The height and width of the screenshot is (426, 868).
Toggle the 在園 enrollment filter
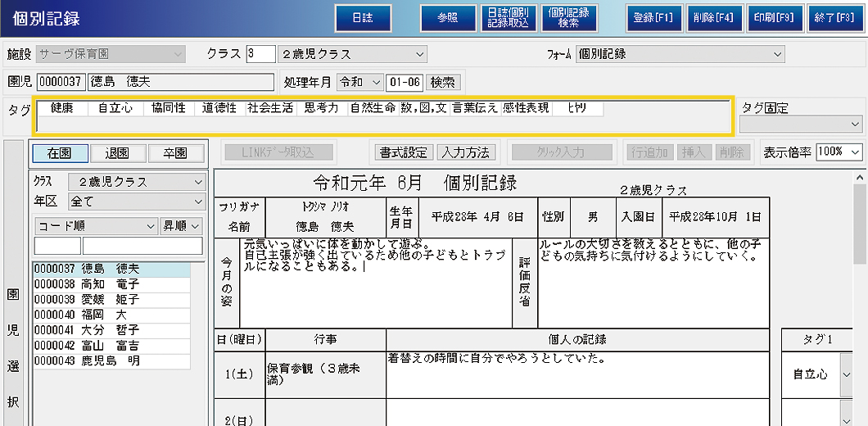(x=60, y=152)
